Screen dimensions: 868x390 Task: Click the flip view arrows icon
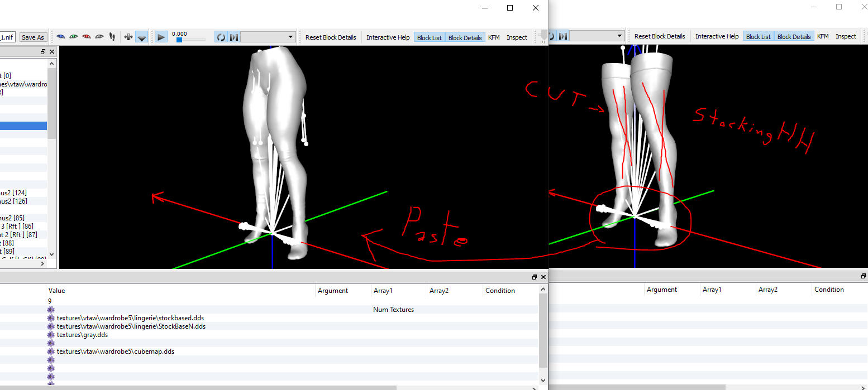[128, 37]
